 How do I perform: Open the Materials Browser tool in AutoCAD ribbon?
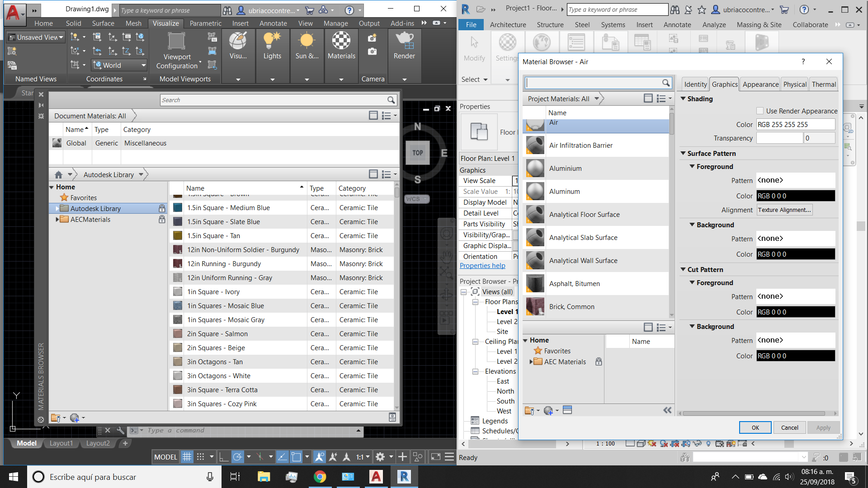[x=341, y=46]
